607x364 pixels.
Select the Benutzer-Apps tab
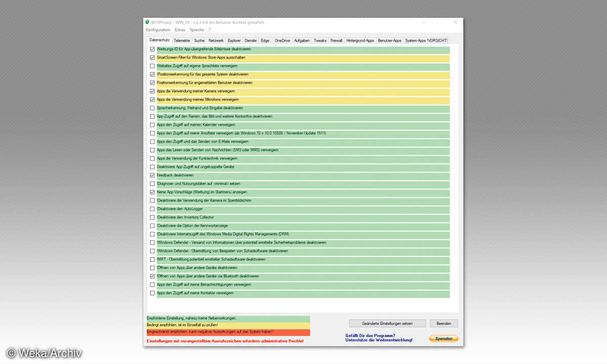point(389,40)
